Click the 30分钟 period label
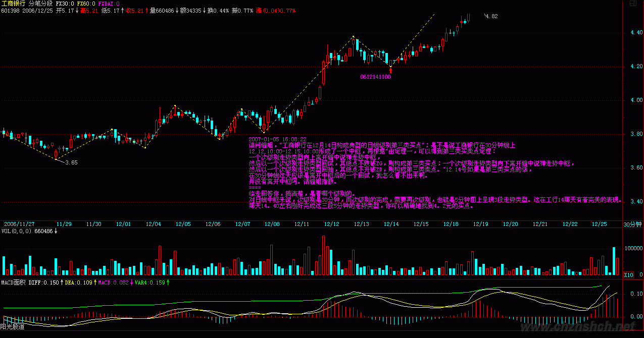 [x=632, y=224]
